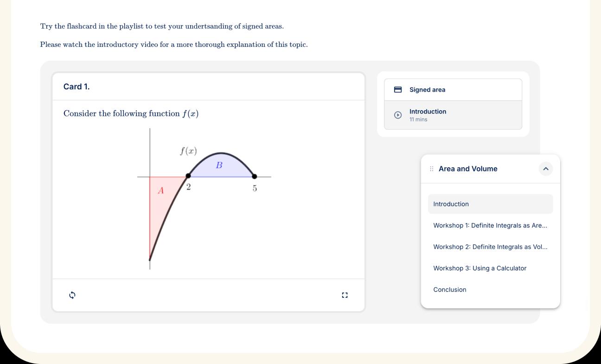Open Workshop 1: Definite Integrals as Area
The width and height of the screenshot is (601, 364).
pos(490,226)
